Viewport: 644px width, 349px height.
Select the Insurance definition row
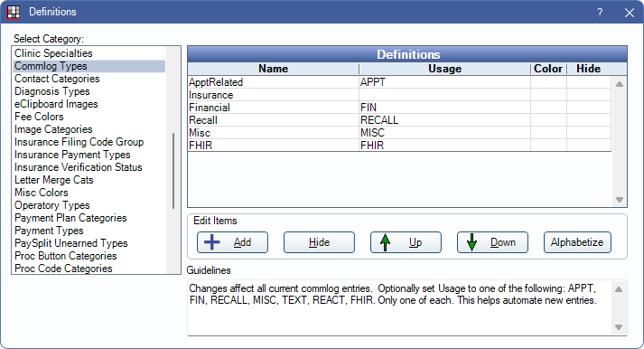tap(399, 95)
